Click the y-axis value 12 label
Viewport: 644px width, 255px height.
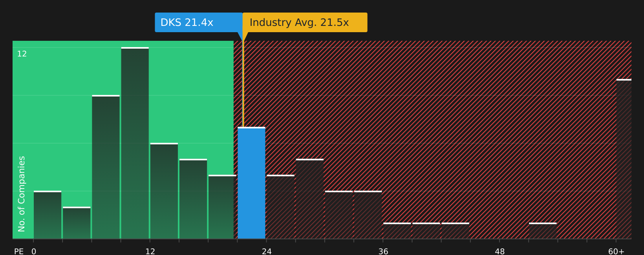coord(22,54)
